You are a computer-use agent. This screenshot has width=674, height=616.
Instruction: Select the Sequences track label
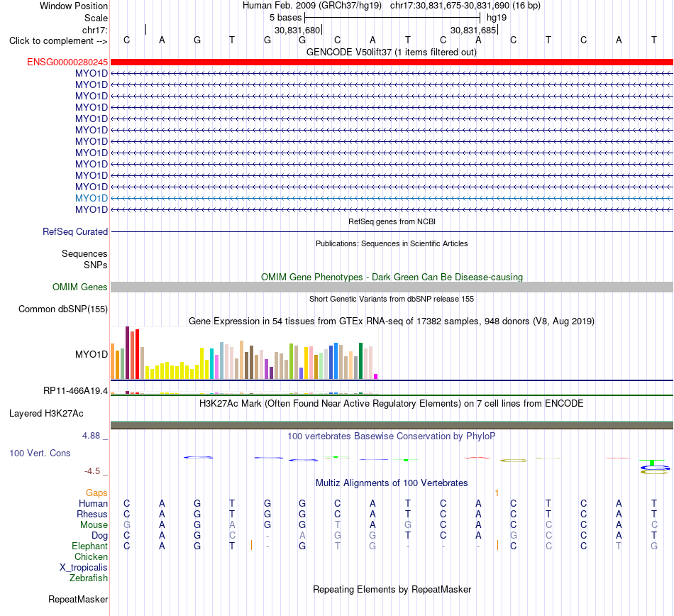coord(84,253)
